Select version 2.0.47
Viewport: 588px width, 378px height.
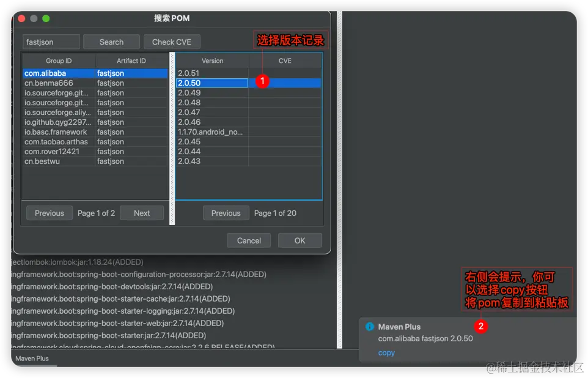tap(249, 112)
